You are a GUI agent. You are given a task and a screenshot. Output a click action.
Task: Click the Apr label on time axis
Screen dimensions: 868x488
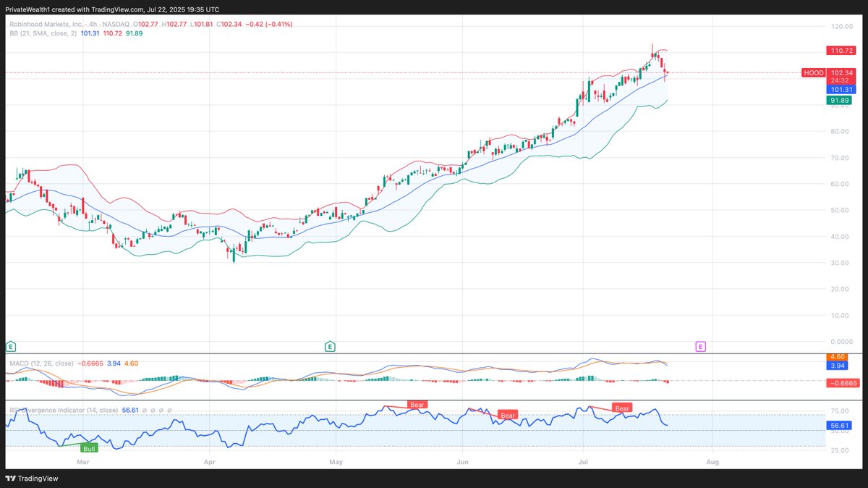point(210,460)
